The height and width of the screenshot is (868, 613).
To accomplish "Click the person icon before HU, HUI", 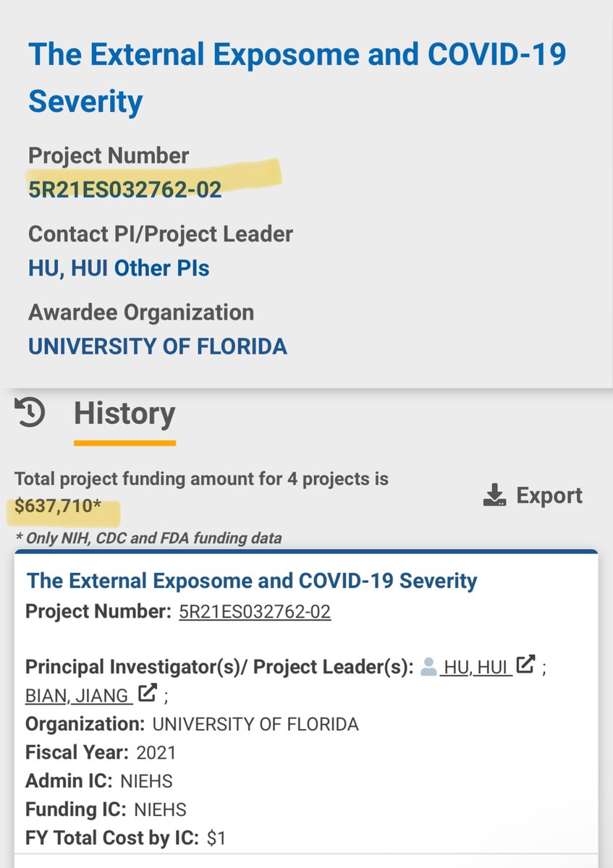I will click(428, 667).
